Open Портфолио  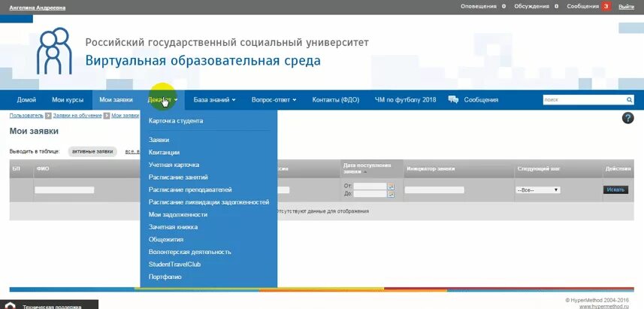(165, 277)
